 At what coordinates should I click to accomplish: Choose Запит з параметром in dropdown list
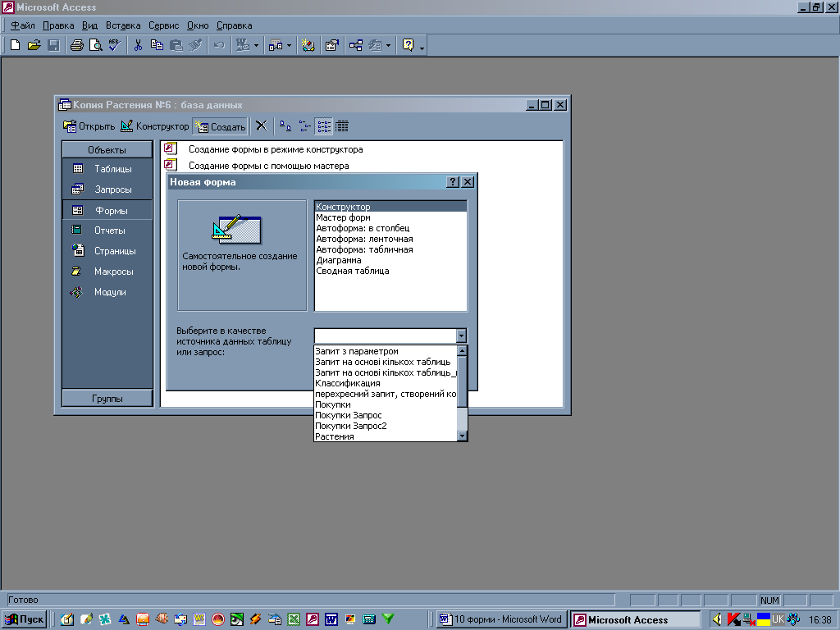point(386,351)
